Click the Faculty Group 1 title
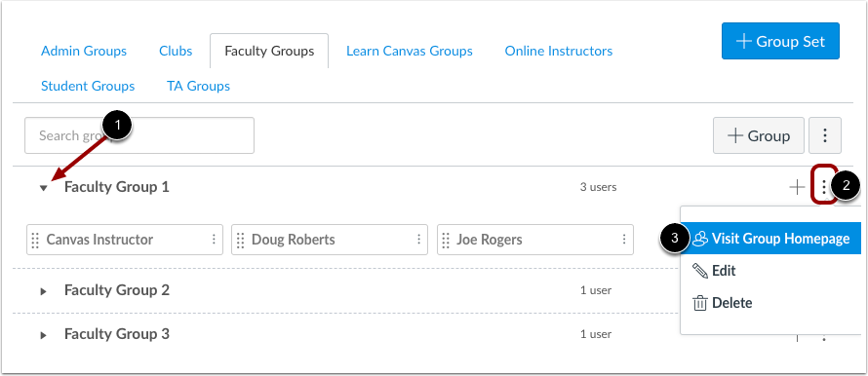Viewport: 868px width, 376px height. (117, 187)
